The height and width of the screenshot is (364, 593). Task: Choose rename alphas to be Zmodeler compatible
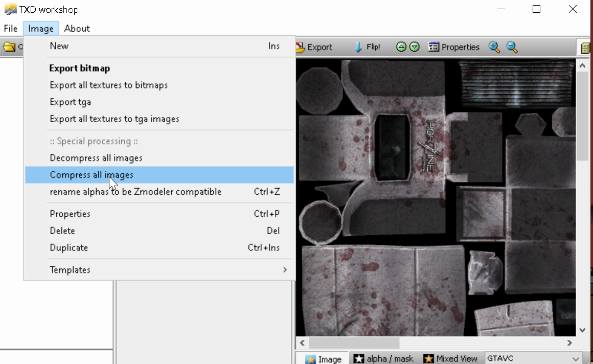click(x=159, y=192)
